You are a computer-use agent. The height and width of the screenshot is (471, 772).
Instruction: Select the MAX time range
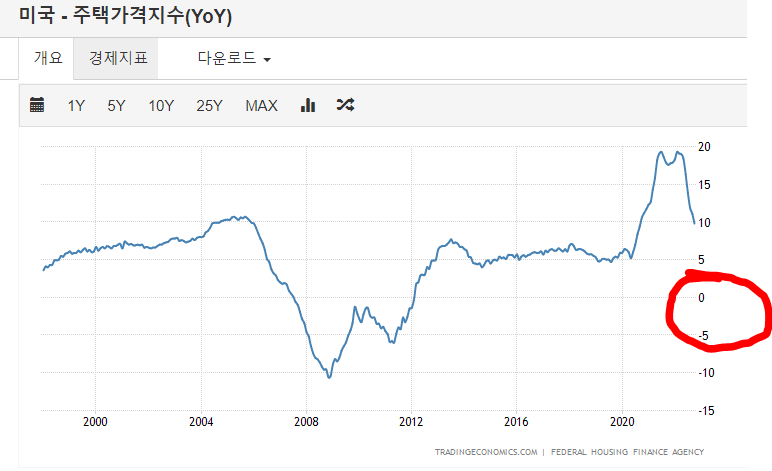(261, 106)
